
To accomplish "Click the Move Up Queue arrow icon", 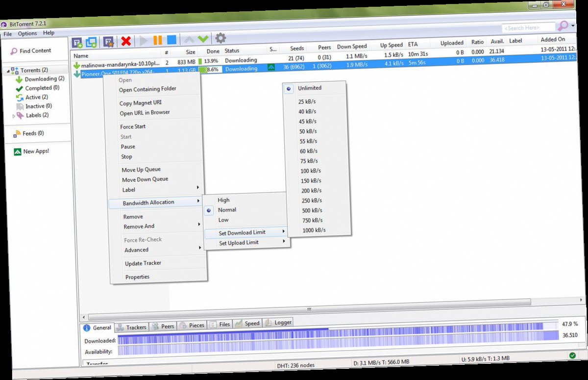I will tap(189, 39).
